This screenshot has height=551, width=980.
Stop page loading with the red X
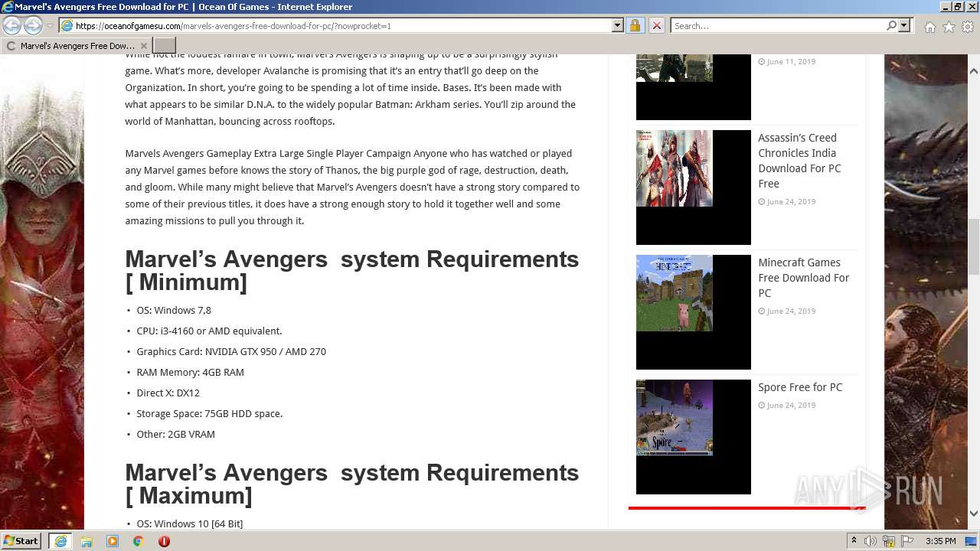click(x=656, y=25)
